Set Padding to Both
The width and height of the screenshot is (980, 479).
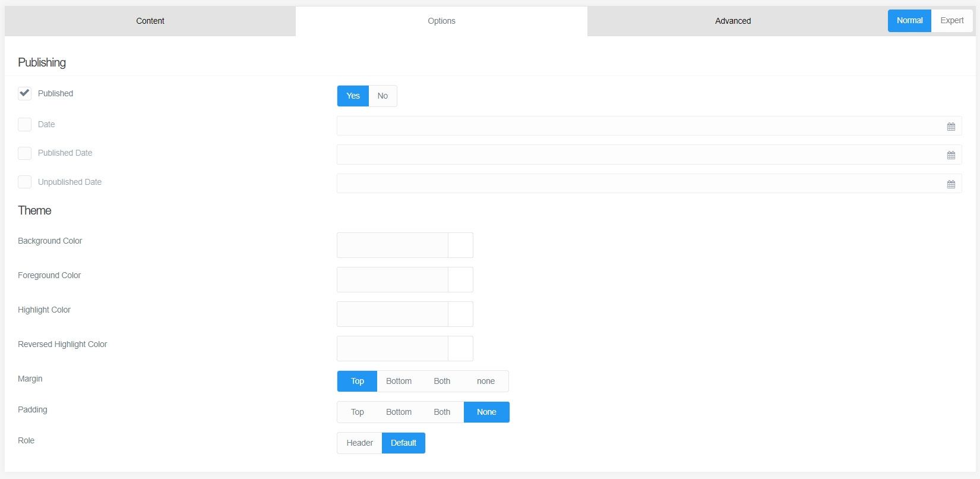click(442, 412)
